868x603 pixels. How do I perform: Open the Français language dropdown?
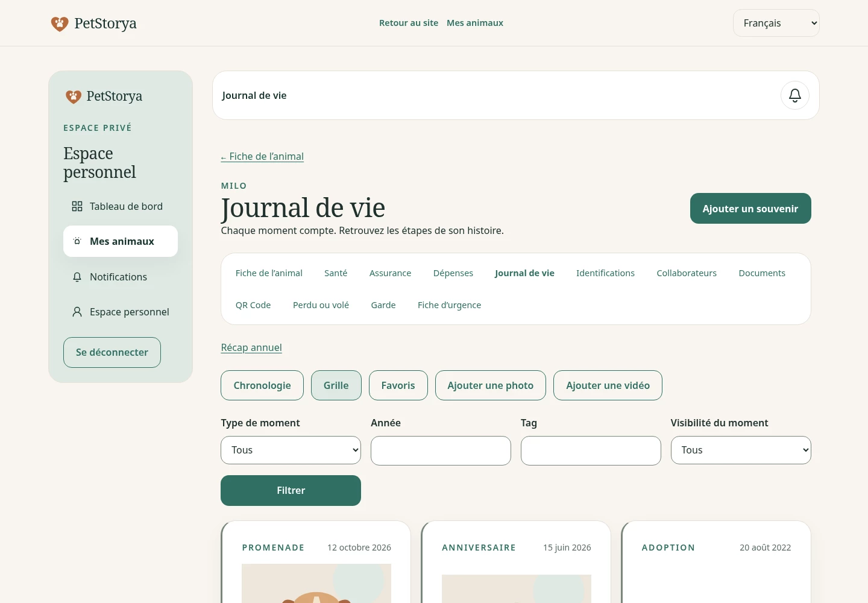click(x=776, y=23)
